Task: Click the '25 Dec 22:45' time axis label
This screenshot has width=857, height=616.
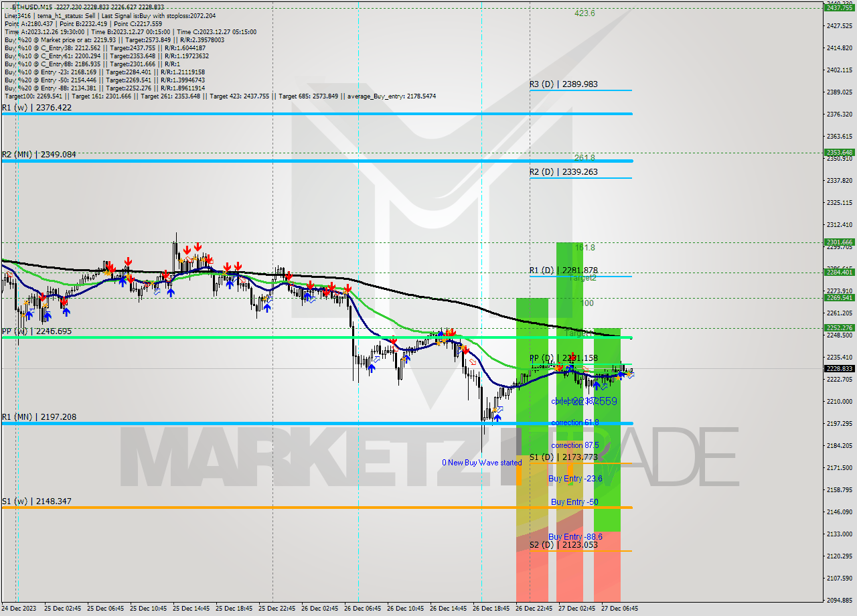Action: (279, 609)
